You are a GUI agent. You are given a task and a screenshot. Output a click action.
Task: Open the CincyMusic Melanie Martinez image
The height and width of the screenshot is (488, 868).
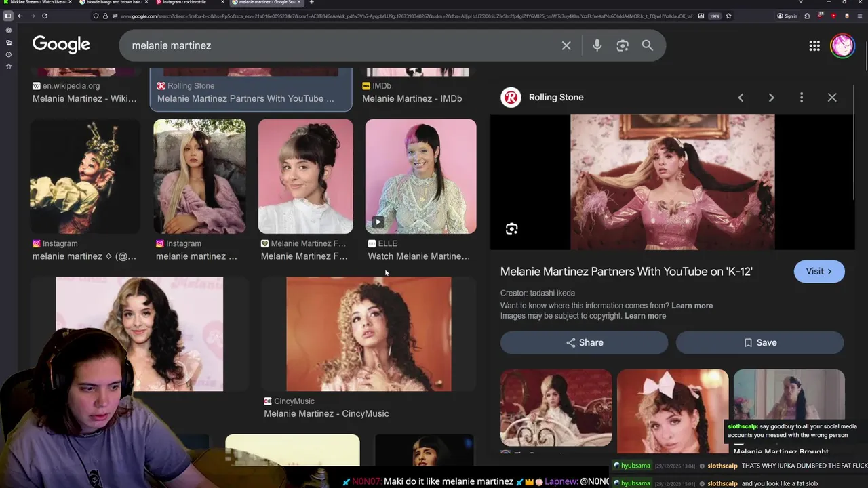368,333
